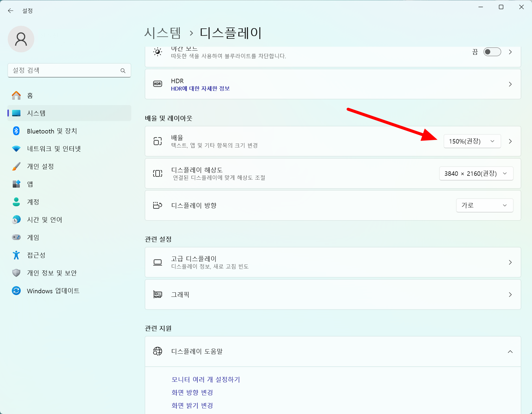
Task: Click the 게임 controller icon
Action: (x=16, y=237)
